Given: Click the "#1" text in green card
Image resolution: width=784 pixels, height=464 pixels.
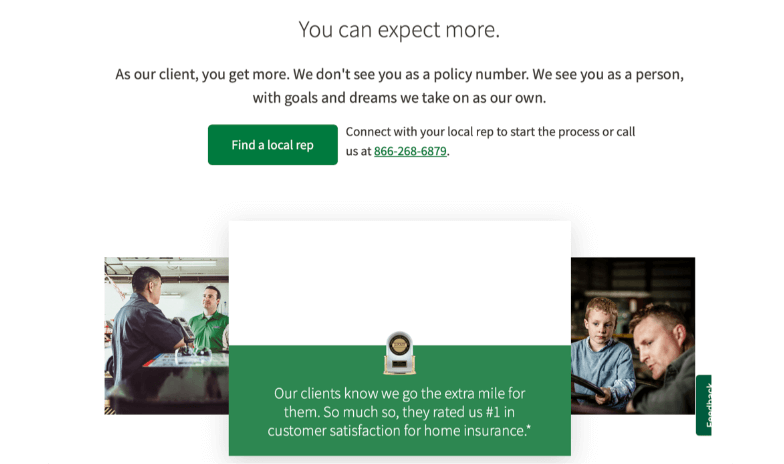Looking at the screenshot, I should click(x=492, y=412).
